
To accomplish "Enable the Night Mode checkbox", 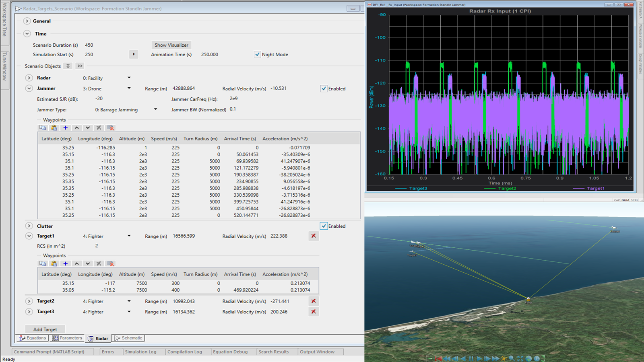I will (x=258, y=54).
